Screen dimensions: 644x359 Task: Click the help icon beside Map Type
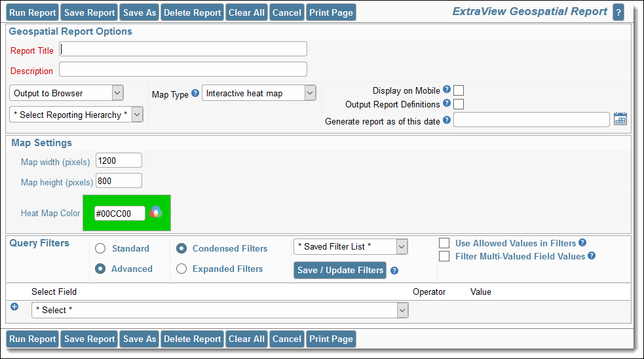coord(195,94)
